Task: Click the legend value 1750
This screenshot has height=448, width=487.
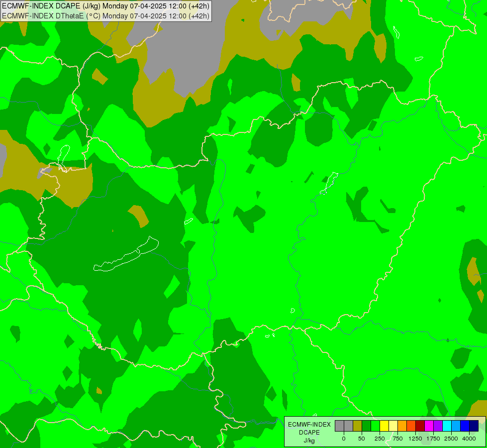Action: pyautogui.click(x=433, y=439)
